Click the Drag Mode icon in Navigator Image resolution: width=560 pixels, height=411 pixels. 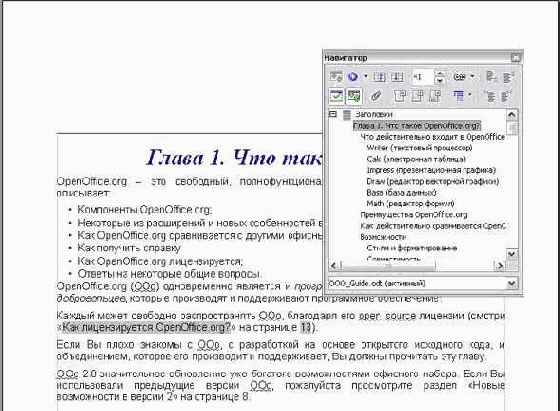460,77
